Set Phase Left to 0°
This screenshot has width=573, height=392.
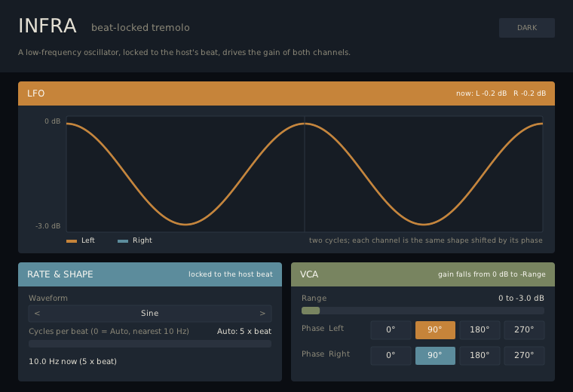point(391,330)
